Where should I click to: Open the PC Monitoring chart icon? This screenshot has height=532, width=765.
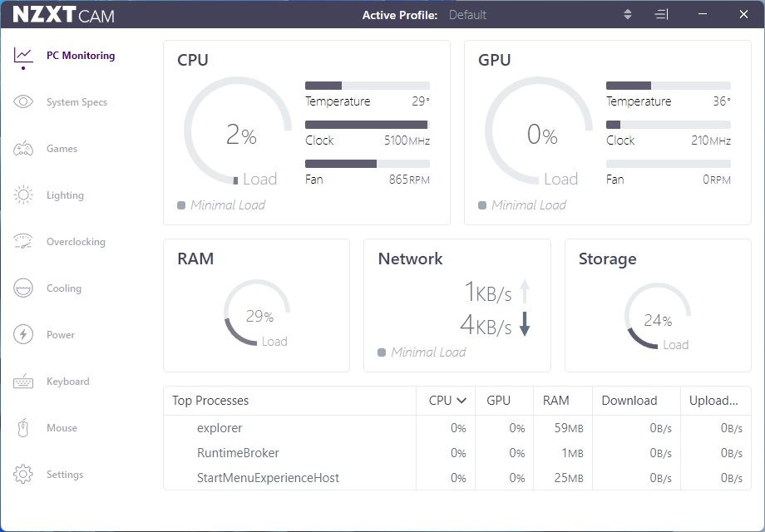pos(23,56)
